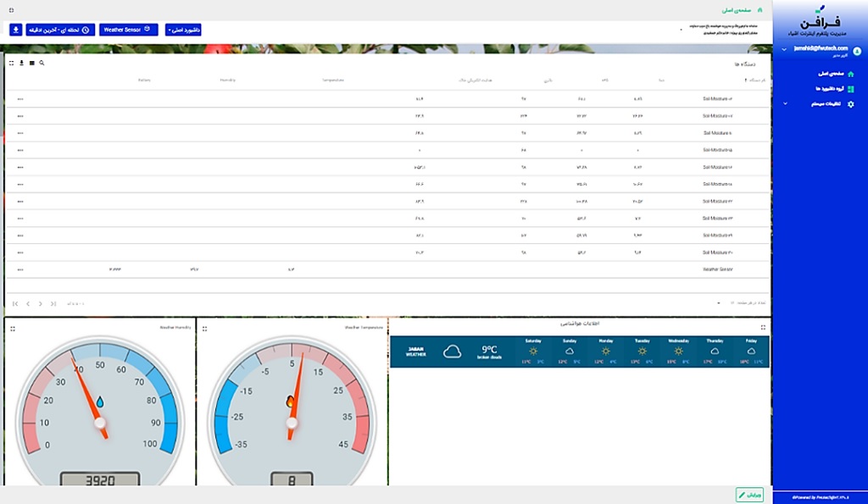Viewport: 868px width, 504px height.
Task: Search the devices table
Action: 42,63
